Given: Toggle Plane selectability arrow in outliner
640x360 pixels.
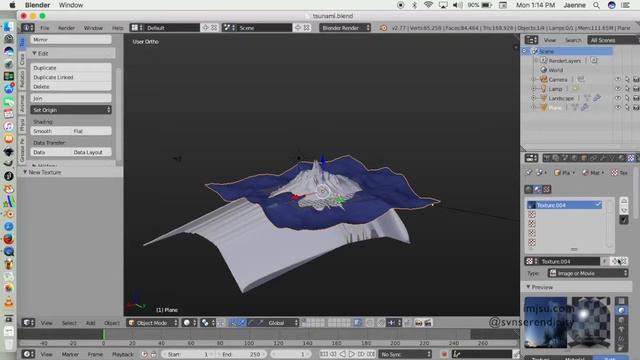Looking at the screenshot, I should click(627, 107).
